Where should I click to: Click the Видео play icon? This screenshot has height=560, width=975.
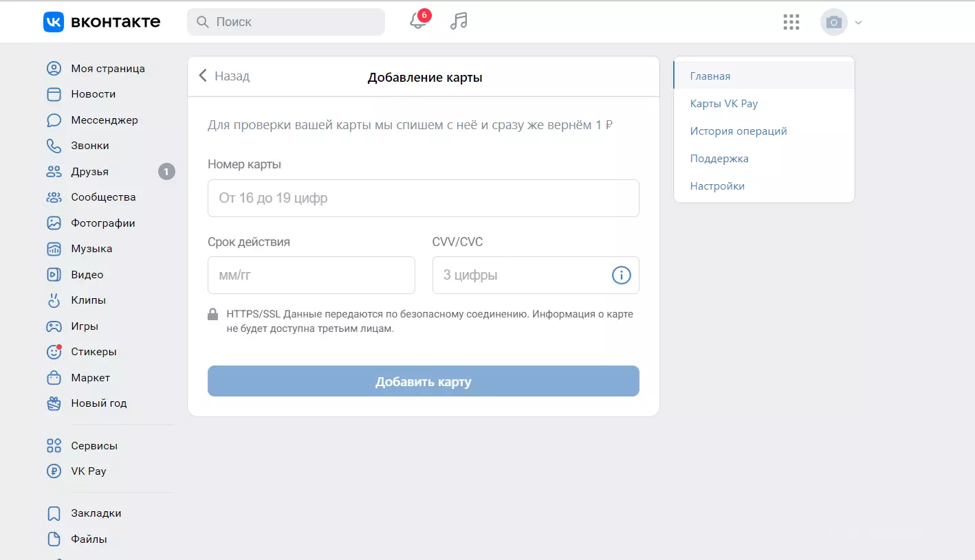click(54, 275)
